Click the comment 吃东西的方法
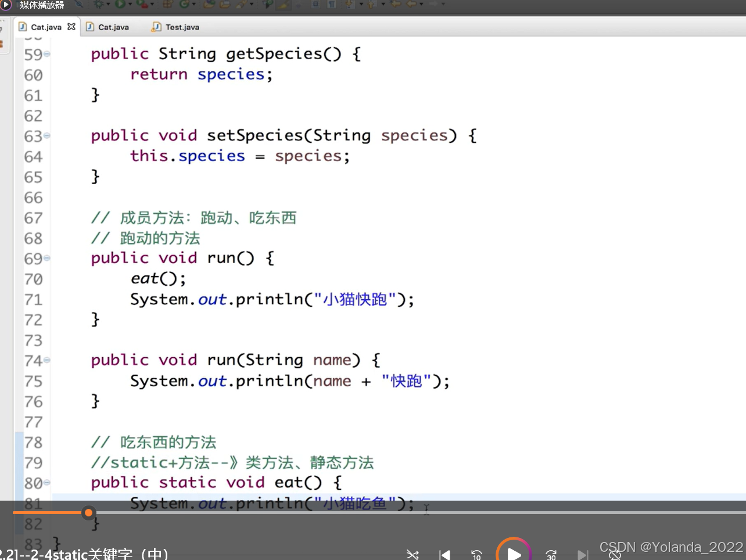746x560 pixels. click(x=153, y=442)
